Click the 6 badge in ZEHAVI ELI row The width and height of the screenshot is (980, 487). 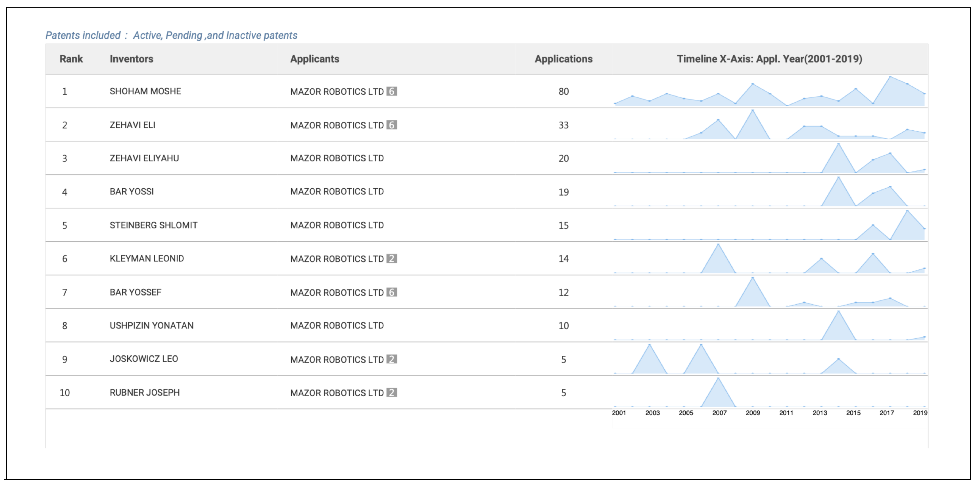click(392, 125)
